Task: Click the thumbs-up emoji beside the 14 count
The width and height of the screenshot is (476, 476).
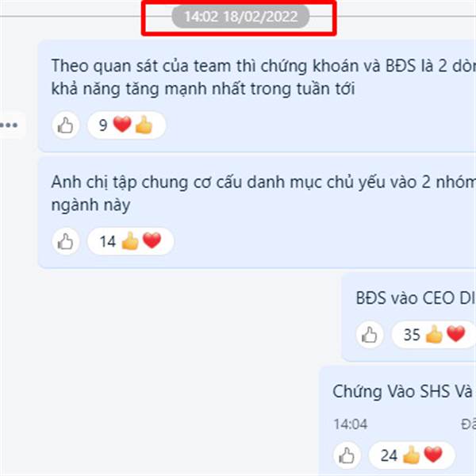Action: tap(130, 241)
